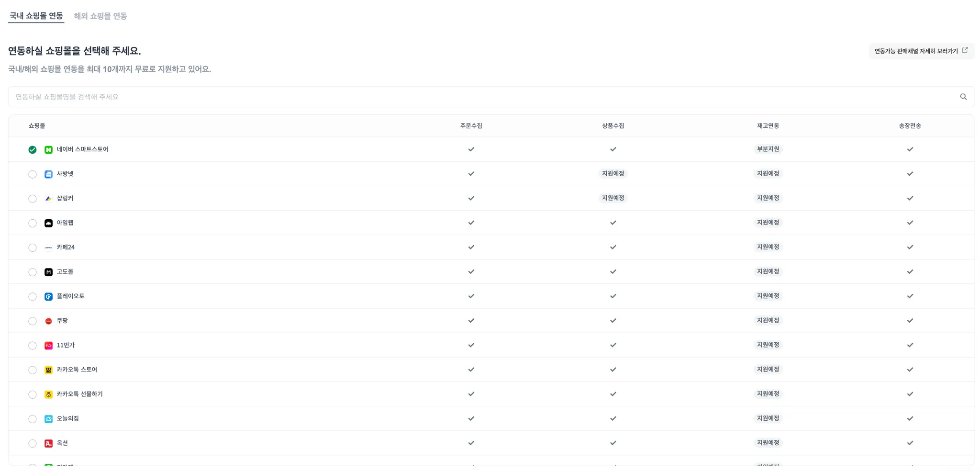
Task: Deselect the 네이버 스마트스토어 radio button
Action: [33, 150]
